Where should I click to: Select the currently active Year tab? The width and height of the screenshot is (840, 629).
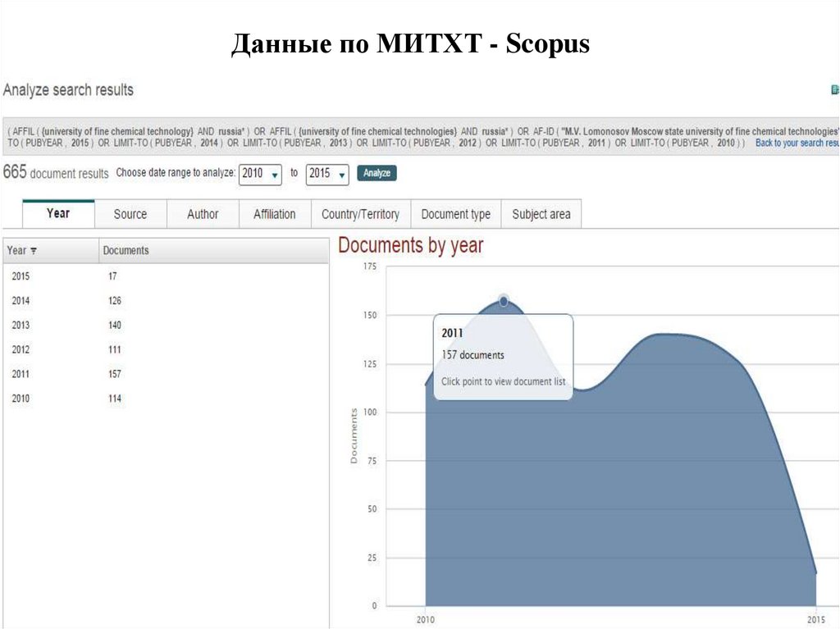(x=57, y=213)
